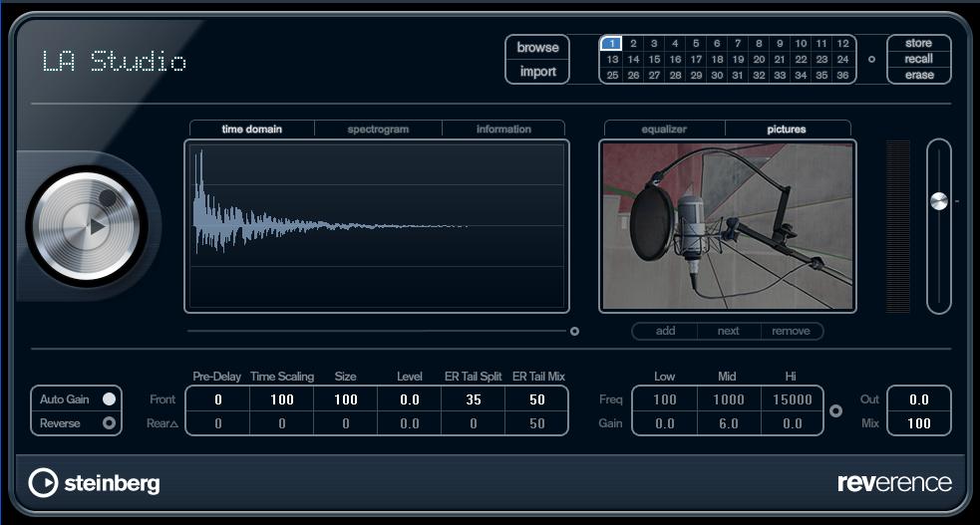Select program slot 7

pos(738,43)
